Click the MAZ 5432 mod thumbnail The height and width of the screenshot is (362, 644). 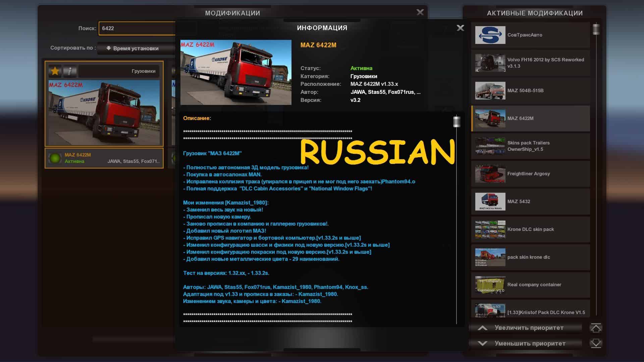tap(490, 201)
